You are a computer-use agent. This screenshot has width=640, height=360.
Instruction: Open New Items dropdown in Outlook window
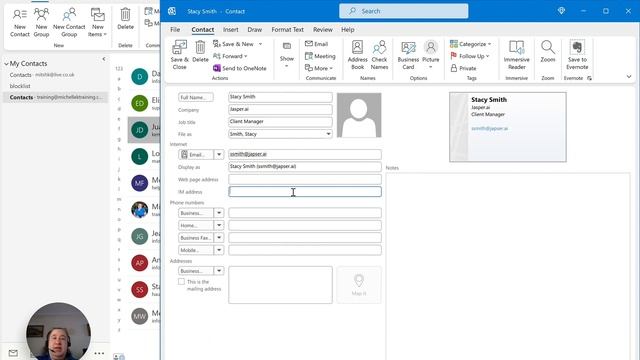pyautogui.click(x=98, y=23)
